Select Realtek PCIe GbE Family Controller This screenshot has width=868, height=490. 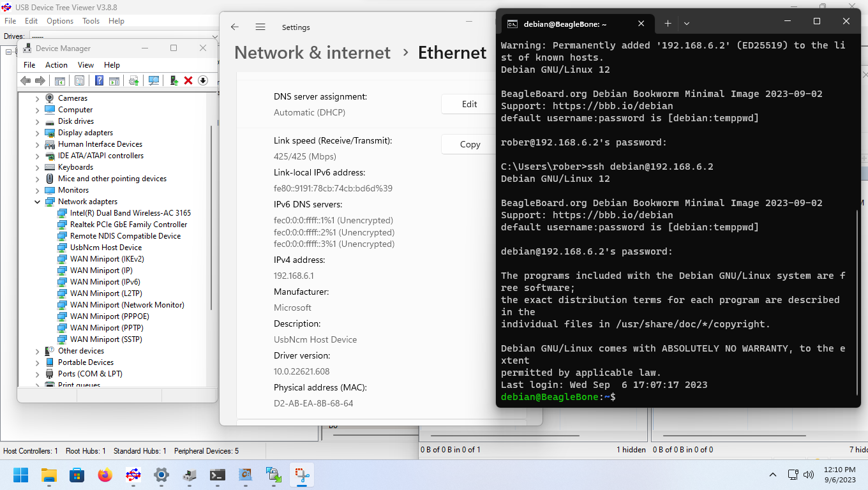click(128, 225)
